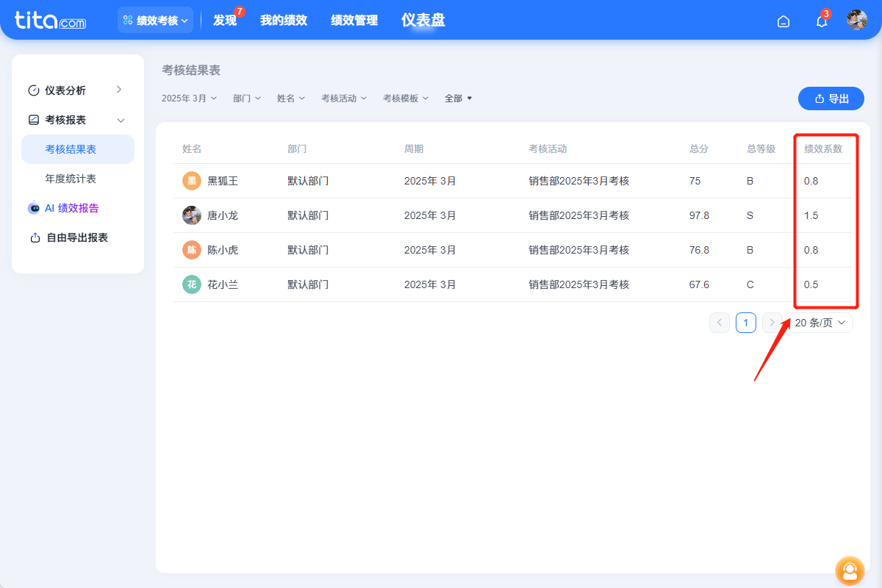Open notifications via the bell icon

(821, 21)
